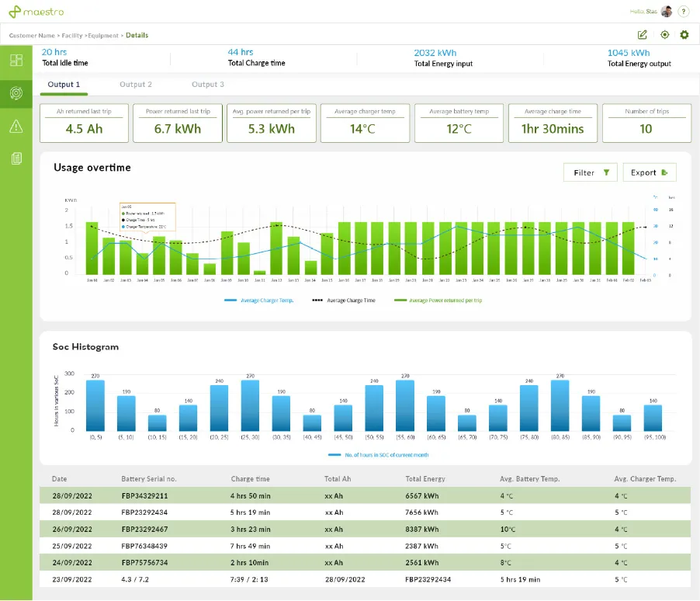Open settings gear icon
The width and height of the screenshot is (700, 601).
click(x=684, y=35)
